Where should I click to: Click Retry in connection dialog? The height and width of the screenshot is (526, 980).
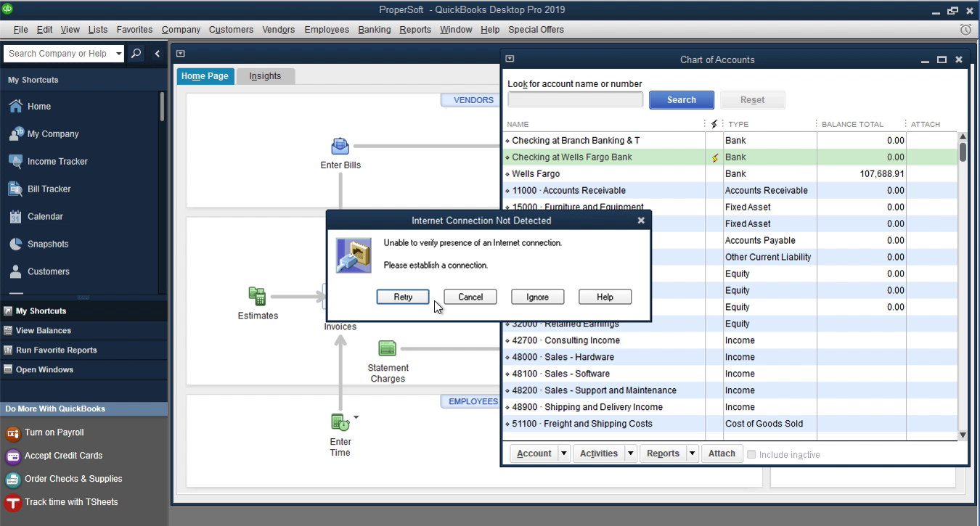(403, 297)
